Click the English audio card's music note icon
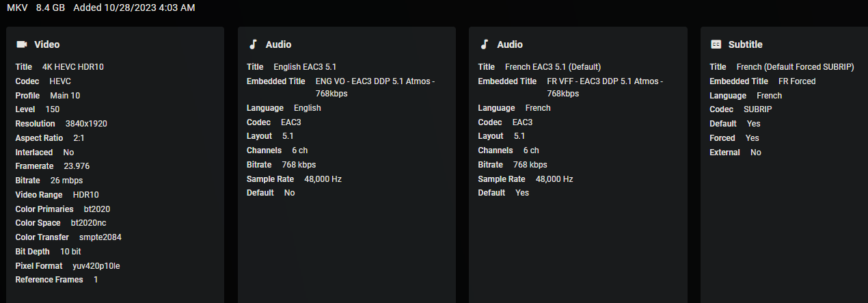Image resolution: width=868 pixels, height=303 pixels. click(253, 44)
